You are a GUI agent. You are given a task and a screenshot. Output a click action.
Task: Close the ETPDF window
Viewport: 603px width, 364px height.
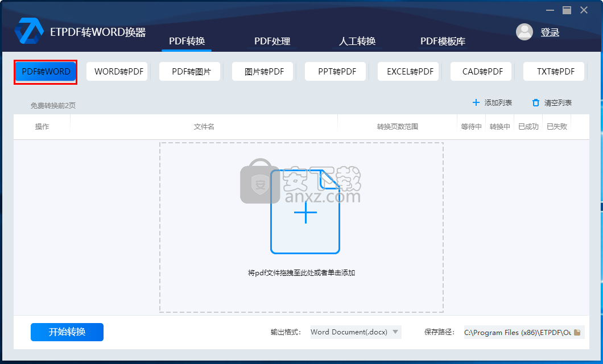coord(584,10)
